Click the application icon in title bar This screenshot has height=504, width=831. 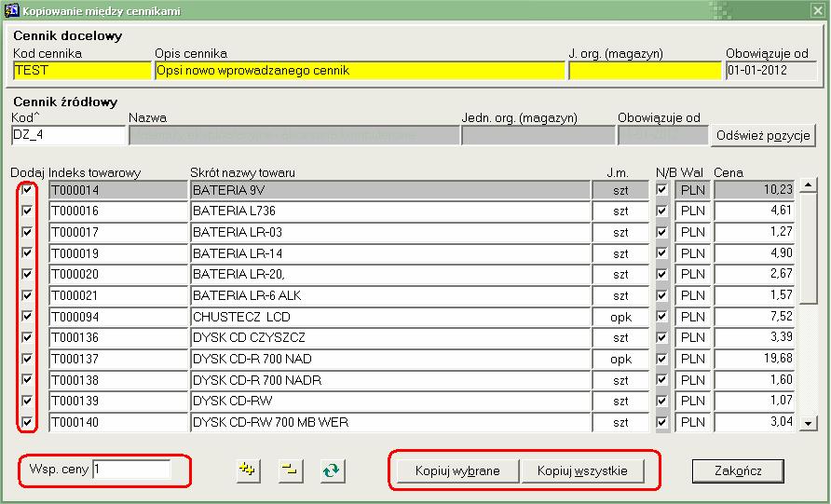point(12,10)
